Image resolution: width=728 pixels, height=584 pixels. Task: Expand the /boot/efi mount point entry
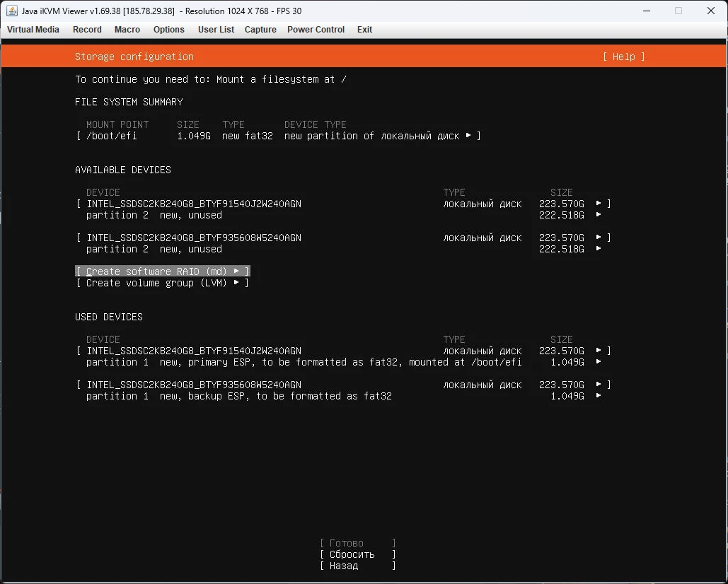(x=278, y=136)
